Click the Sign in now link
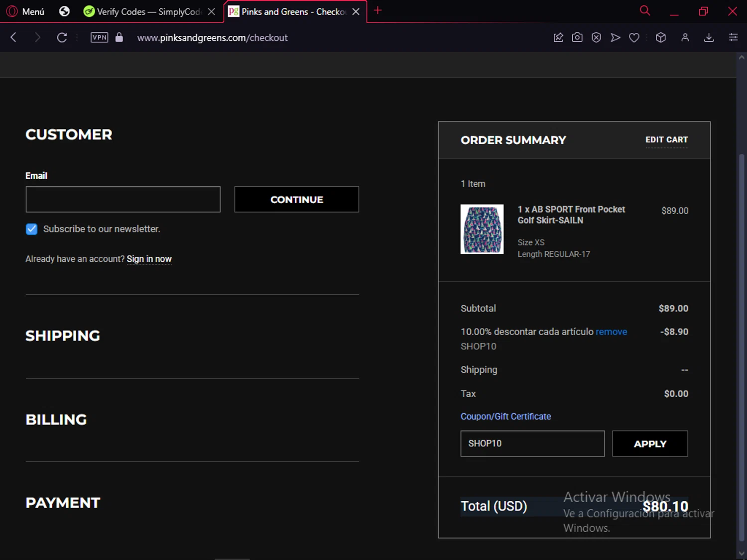The width and height of the screenshot is (747, 560). click(149, 259)
